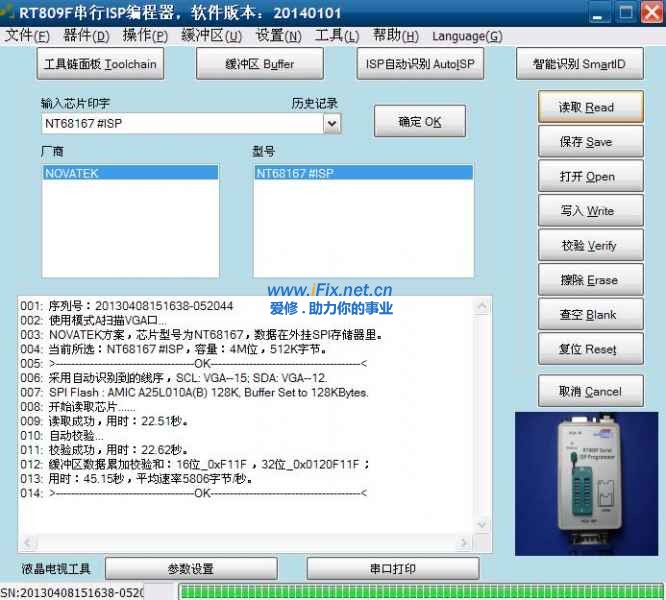Select NOVATEK in the vendor list

(130, 173)
